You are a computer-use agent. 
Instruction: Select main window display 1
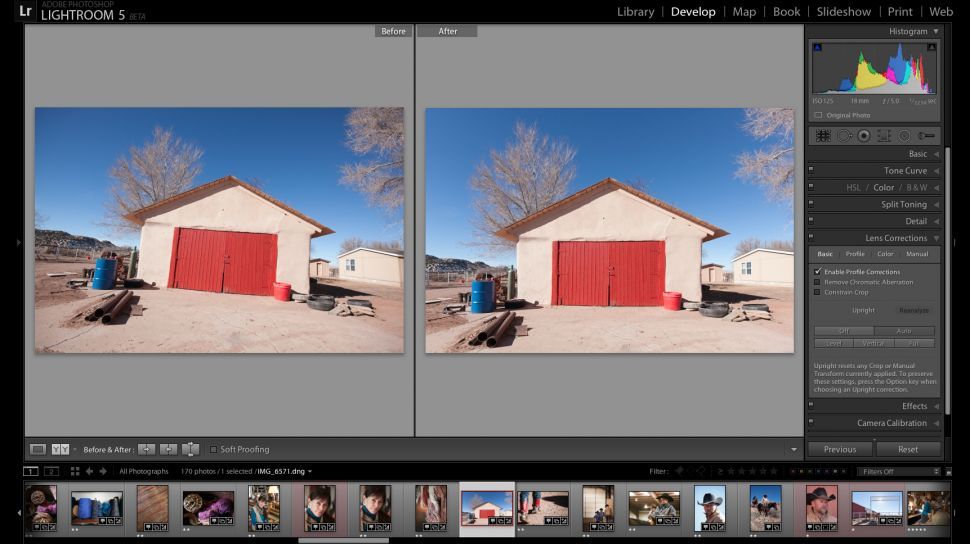(x=31, y=472)
